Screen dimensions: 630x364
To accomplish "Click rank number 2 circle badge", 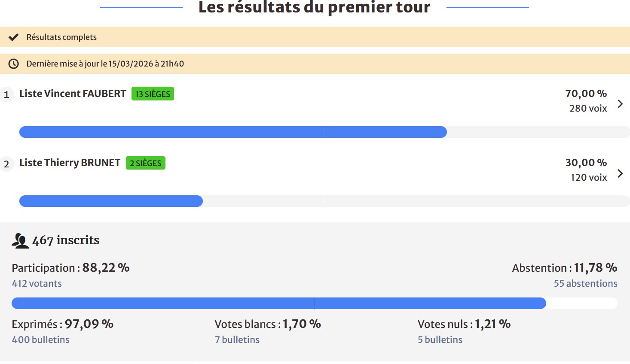I will 6,164.
